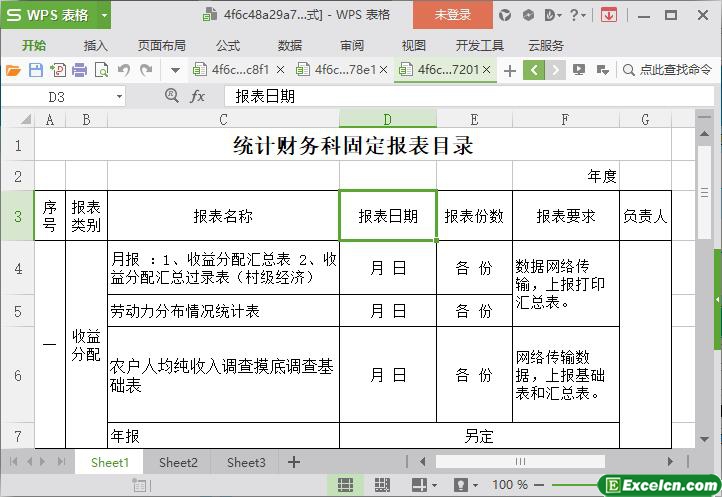Close the 4f6c...c8f1 document tab

pyautogui.click(x=280, y=70)
